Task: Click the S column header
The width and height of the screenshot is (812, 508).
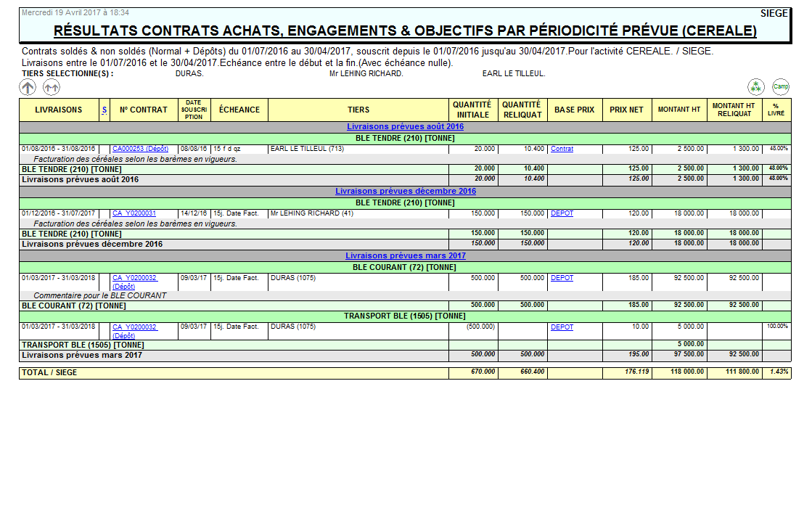Action: (104, 110)
